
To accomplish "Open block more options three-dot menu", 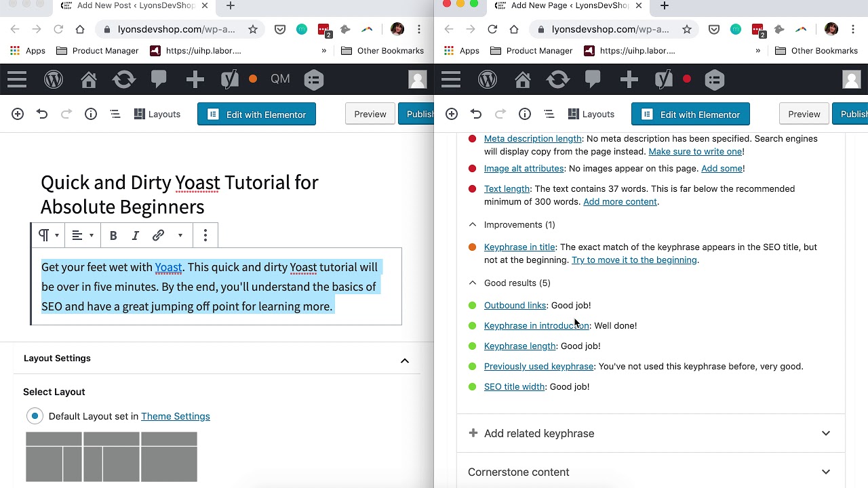I will 205,235.
